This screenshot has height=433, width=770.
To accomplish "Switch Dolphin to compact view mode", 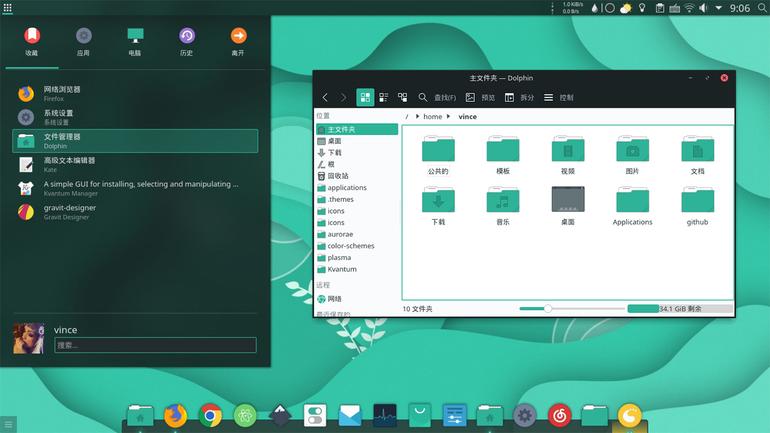I will click(x=384, y=97).
